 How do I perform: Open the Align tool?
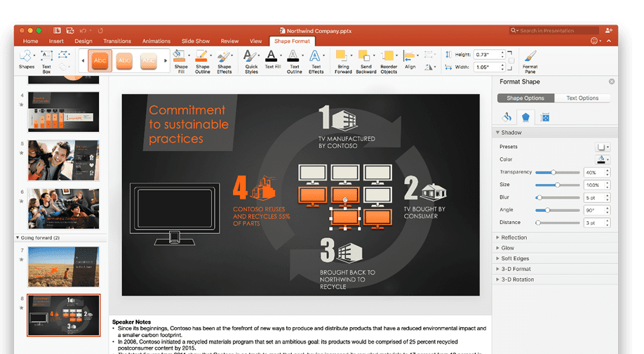pyautogui.click(x=410, y=59)
